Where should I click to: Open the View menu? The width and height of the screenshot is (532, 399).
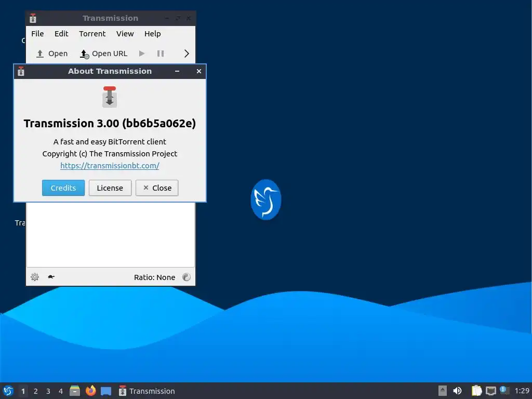pyautogui.click(x=125, y=34)
